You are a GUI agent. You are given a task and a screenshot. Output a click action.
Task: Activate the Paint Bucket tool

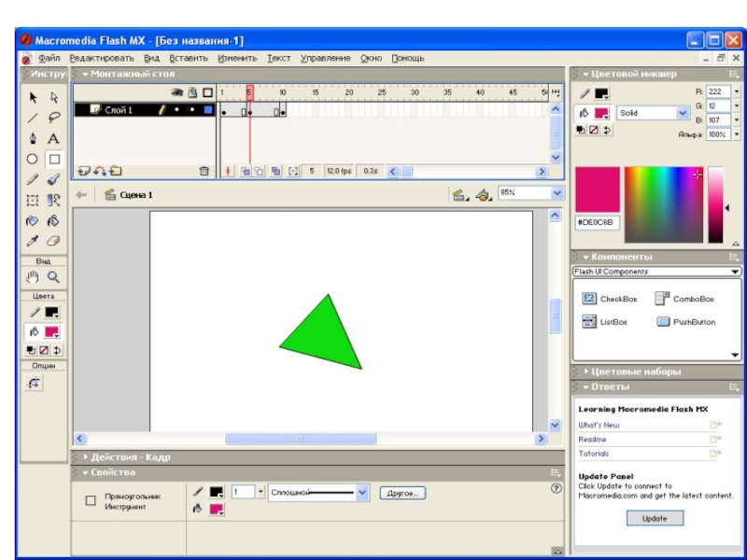54,220
